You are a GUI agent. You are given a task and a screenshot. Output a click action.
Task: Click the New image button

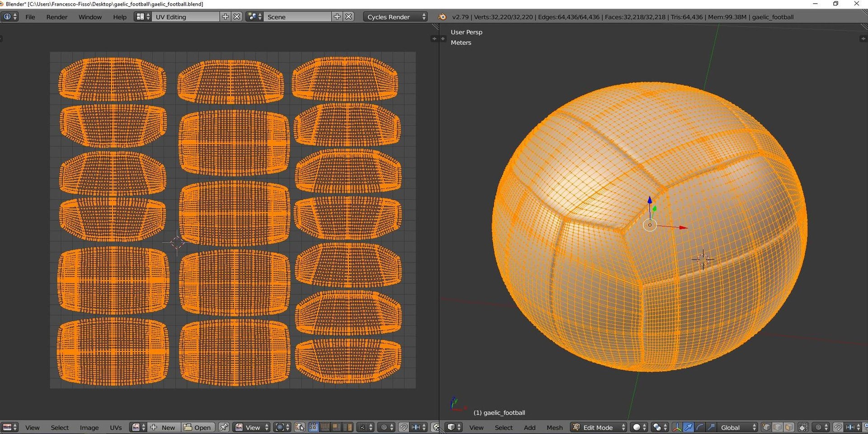click(164, 427)
